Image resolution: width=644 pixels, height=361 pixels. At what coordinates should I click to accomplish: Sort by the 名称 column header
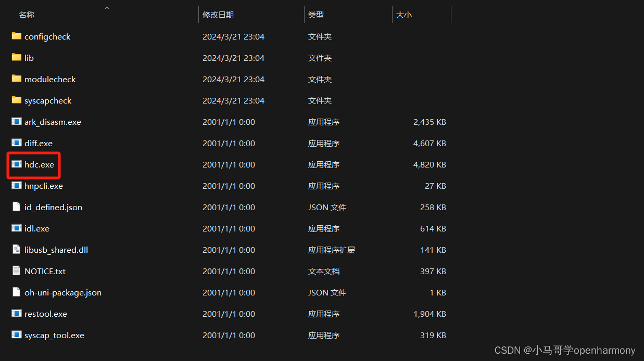(x=27, y=15)
